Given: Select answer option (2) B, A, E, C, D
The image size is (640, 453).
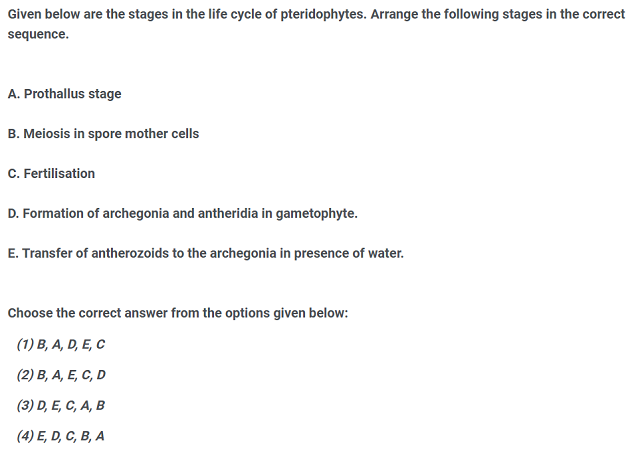Looking at the screenshot, I should pos(61,375).
